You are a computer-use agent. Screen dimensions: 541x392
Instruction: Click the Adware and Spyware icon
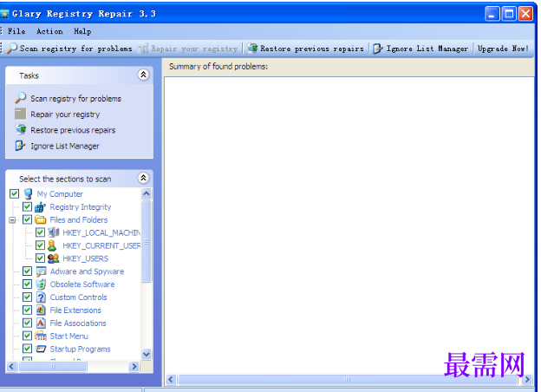point(41,271)
